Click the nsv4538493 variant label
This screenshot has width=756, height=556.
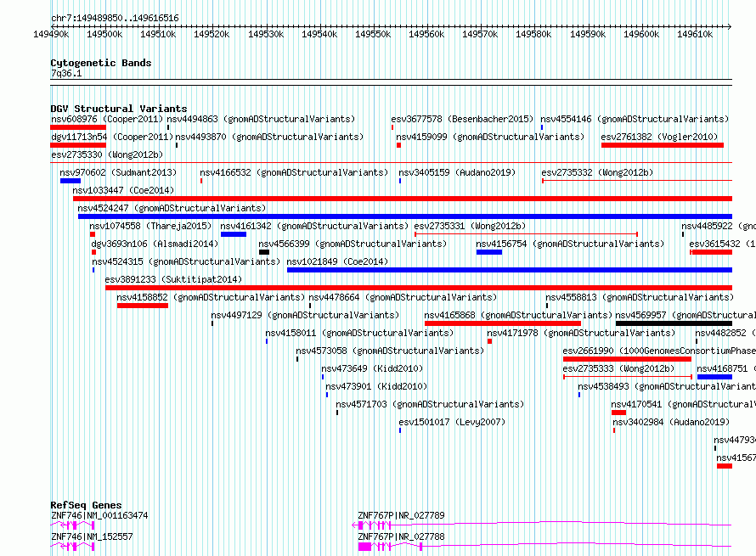click(667, 386)
